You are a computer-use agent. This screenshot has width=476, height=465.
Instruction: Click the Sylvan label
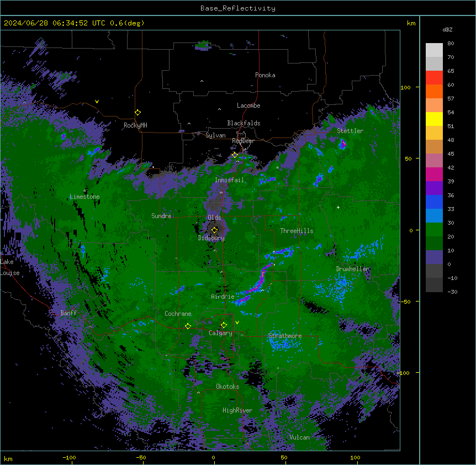pyautogui.click(x=215, y=135)
